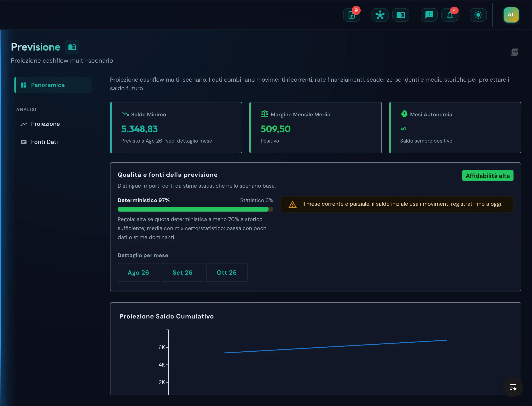Click the Previsione page title
The height and width of the screenshot is (406, 532).
click(35, 47)
